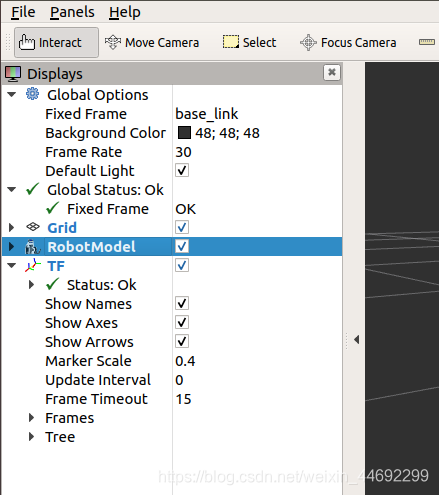Select the Show Axes property label
The image size is (439, 495).
(81, 323)
